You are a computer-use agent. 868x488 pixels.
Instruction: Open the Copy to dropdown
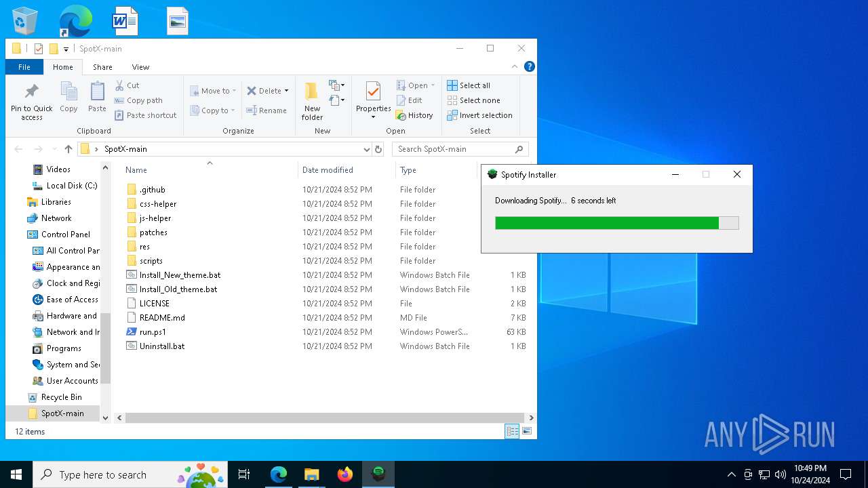click(213, 110)
